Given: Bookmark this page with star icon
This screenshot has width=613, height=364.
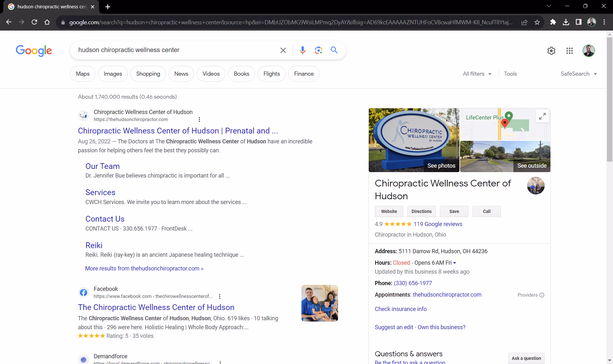Looking at the screenshot, I should pos(537,22).
